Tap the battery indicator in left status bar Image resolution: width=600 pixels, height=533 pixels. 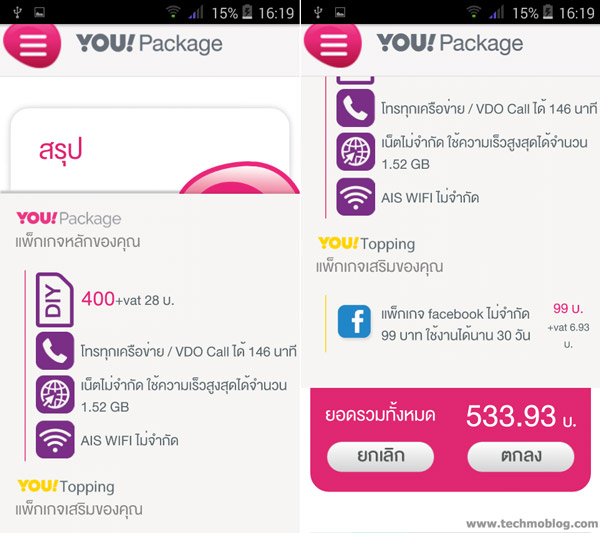(x=247, y=12)
